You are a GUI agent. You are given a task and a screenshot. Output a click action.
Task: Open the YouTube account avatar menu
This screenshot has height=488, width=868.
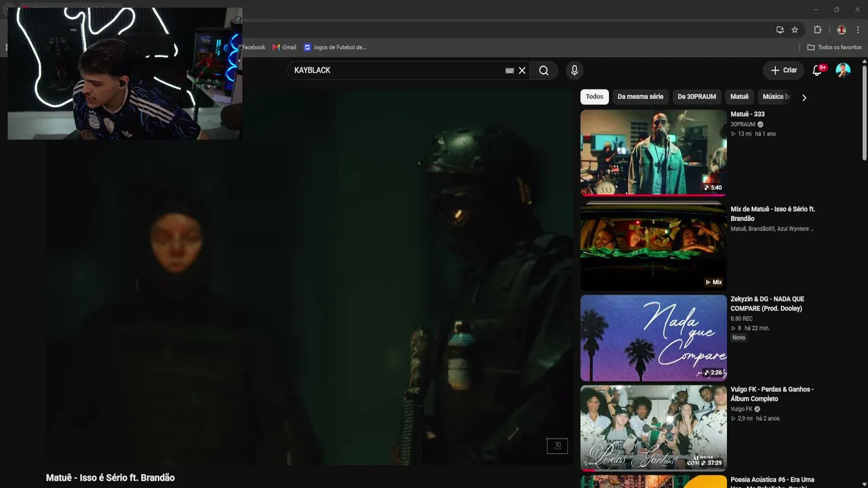pos(843,70)
